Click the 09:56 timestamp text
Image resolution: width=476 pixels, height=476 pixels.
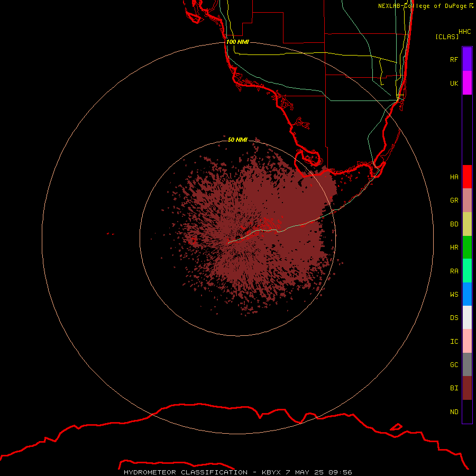click(340, 472)
